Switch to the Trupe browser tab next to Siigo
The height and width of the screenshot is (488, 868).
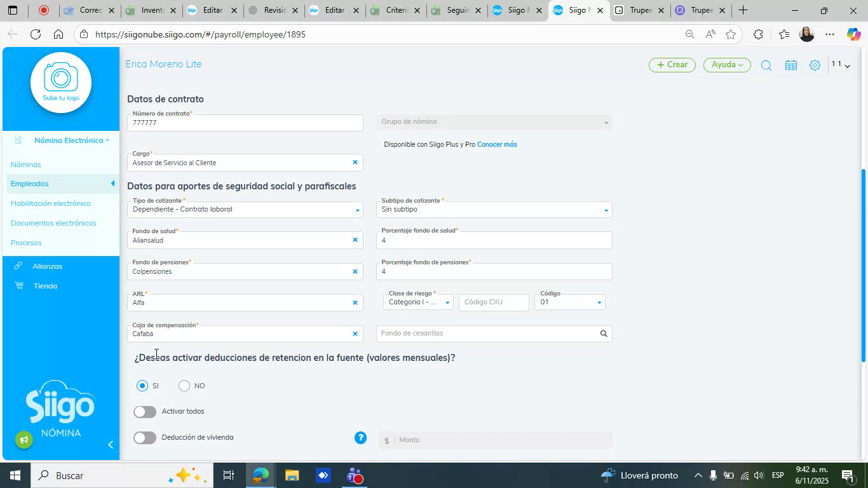639,10
